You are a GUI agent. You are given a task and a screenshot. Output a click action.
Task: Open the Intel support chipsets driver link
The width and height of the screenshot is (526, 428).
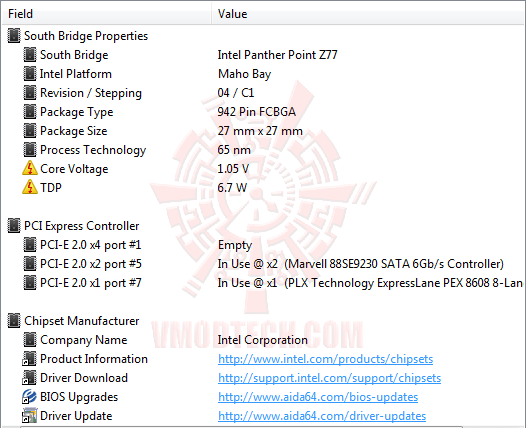coord(329,378)
